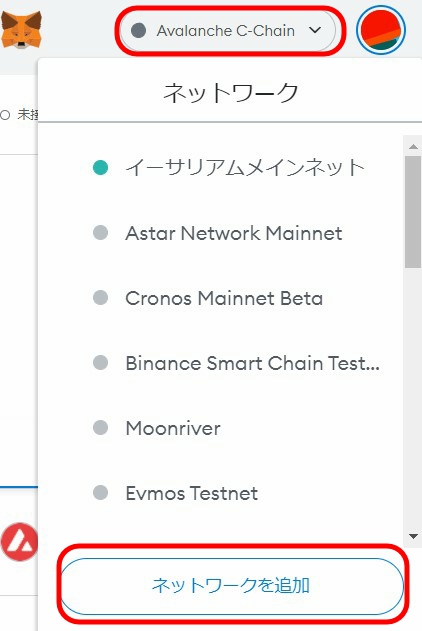This screenshot has height=631, width=422.
Task: Click the 未接続 connection status indicator
Action: [x=19, y=115]
